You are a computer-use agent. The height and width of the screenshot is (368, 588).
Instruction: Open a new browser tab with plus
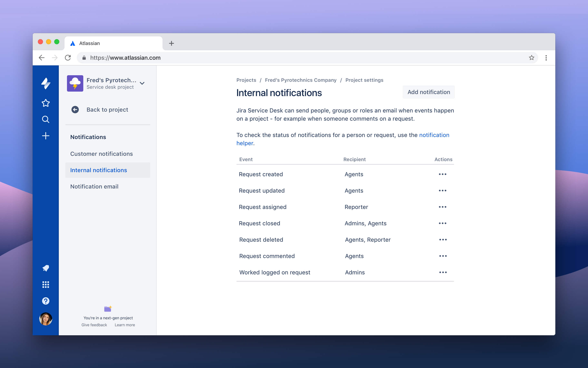171,43
